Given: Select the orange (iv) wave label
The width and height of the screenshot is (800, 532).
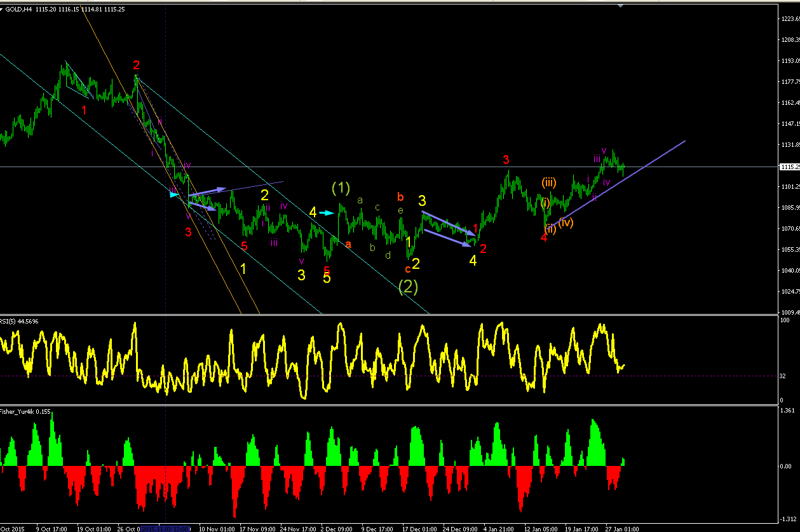Looking at the screenshot, I should click(x=566, y=222).
